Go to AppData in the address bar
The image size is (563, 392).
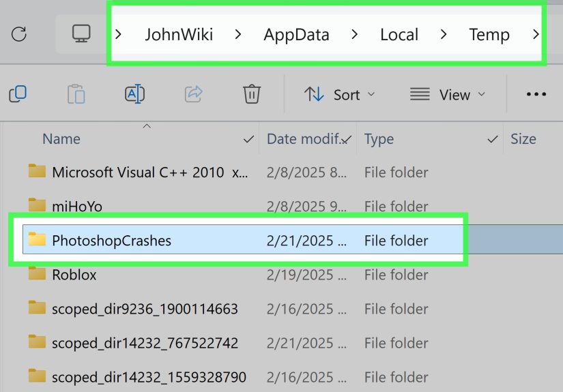[x=296, y=35]
